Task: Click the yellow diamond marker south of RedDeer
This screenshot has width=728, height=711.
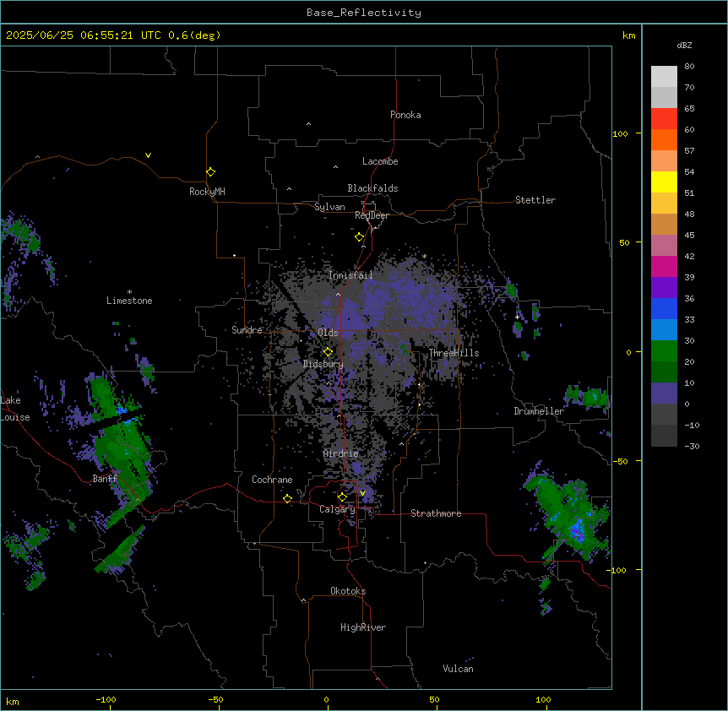Action: tap(359, 237)
